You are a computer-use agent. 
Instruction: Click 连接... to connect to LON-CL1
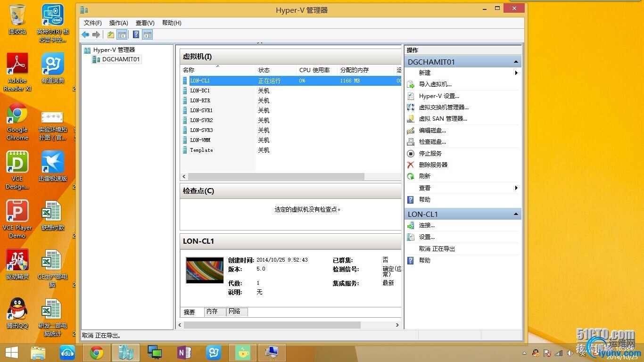coord(427,225)
